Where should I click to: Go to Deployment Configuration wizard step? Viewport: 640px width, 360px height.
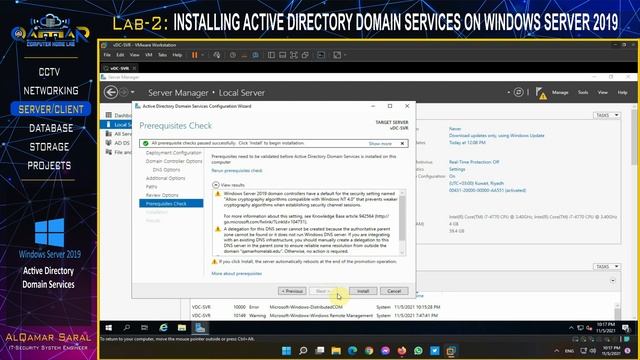point(173,153)
